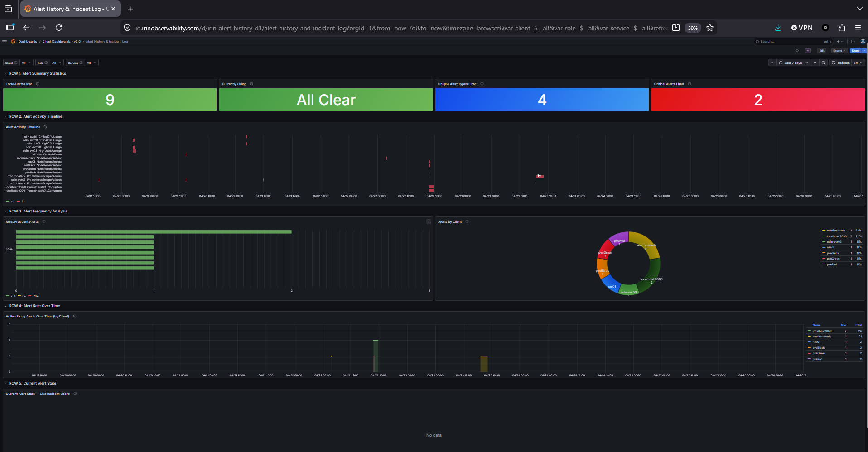This screenshot has height=452, width=868.
Task: Open the Role variable All dropdown
Action: click(57, 63)
